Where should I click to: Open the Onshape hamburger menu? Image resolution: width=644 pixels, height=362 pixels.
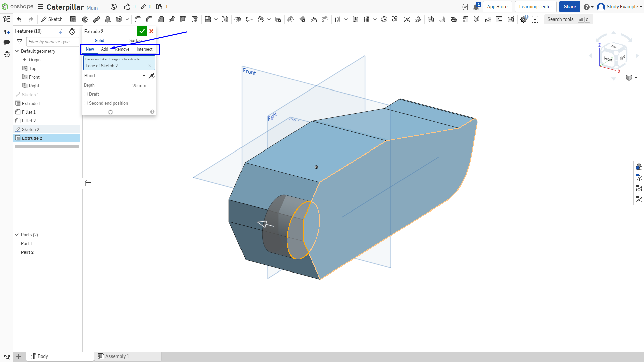[x=40, y=7]
